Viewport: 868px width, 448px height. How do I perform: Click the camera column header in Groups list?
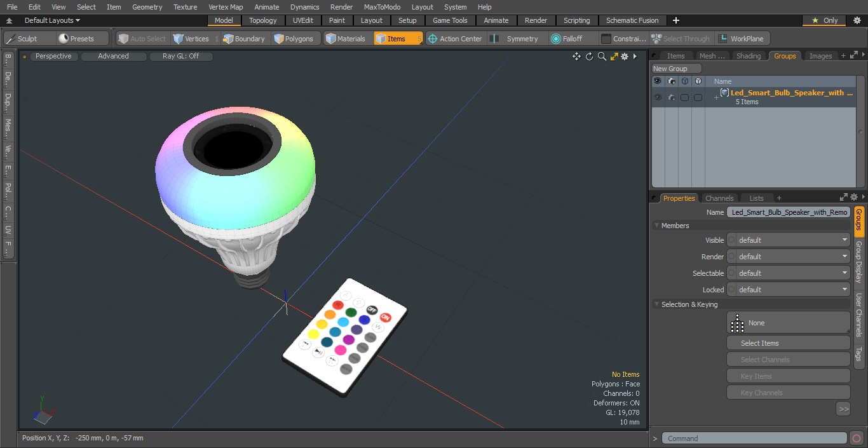point(671,81)
